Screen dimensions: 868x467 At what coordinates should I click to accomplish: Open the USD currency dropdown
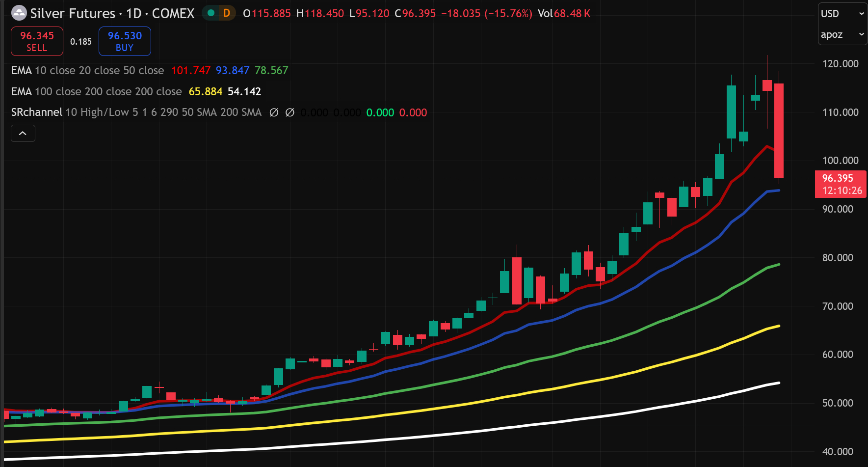click(x=842, y=14)
